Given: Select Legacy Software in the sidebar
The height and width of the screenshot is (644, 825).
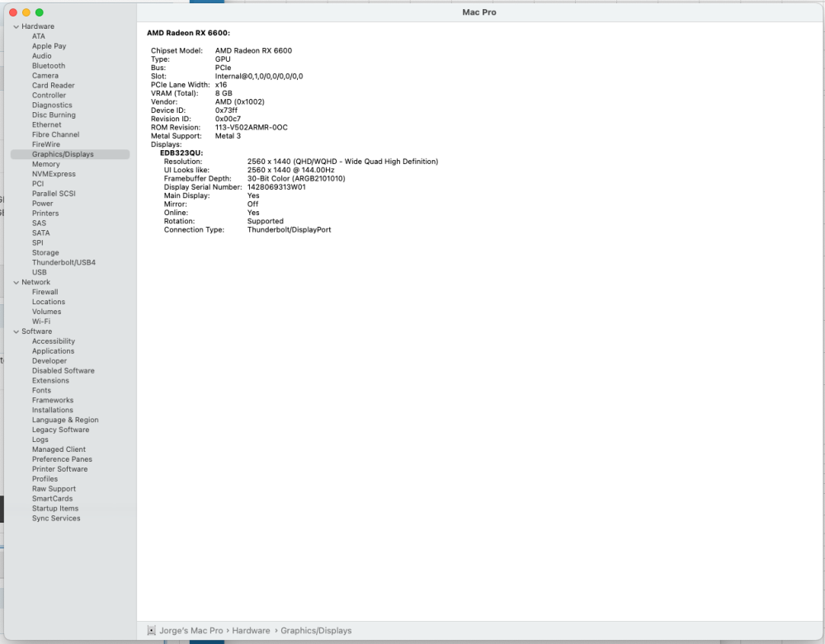Looking at the screenshot, I should [x=60, y=430].
